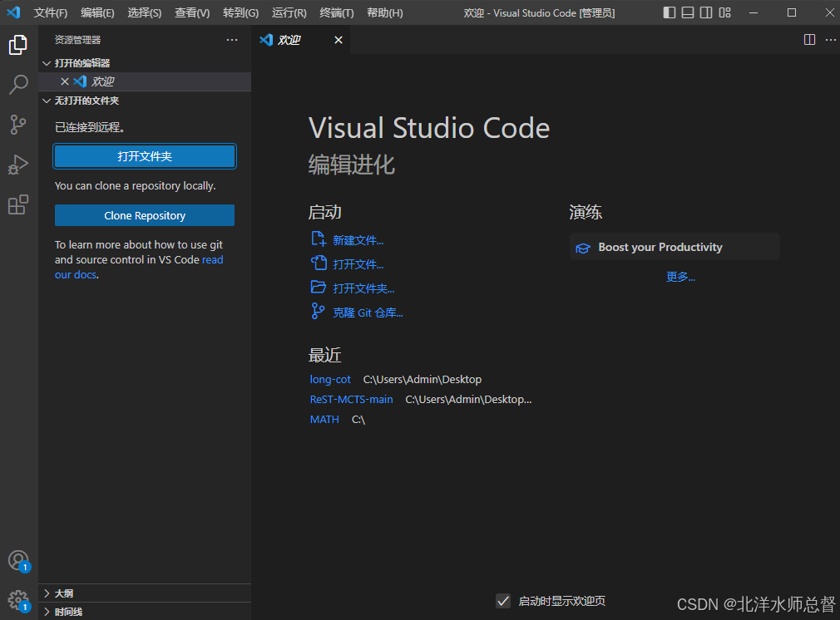Open the 终端(T) menu

coord(337,12)
